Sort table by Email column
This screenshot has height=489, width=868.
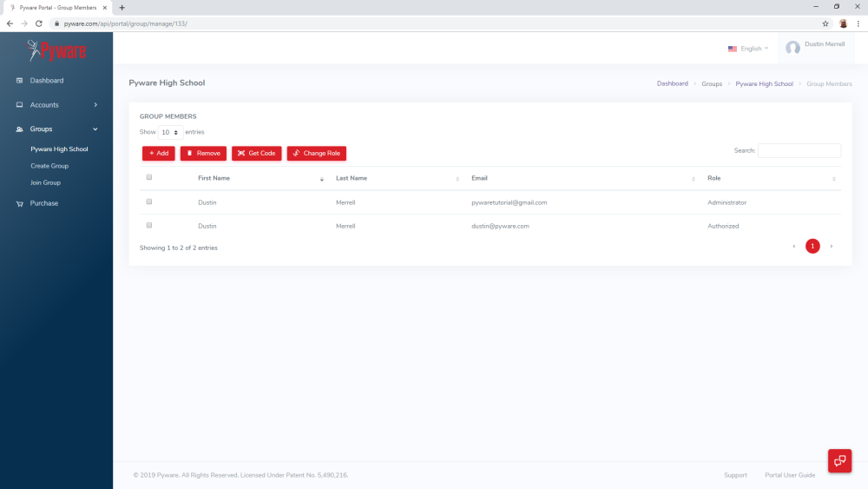coord(583,178)
